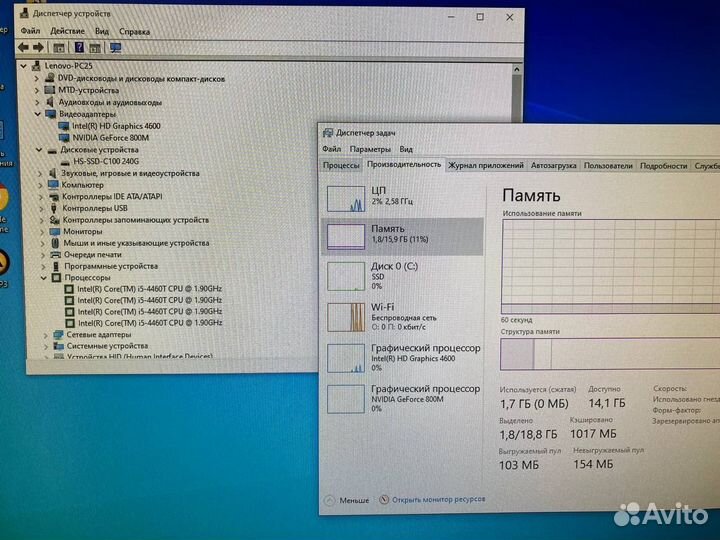Select the HS-SSD-C100 240G disk entry
Screen dimensions: 720x540
pos(106,161)
